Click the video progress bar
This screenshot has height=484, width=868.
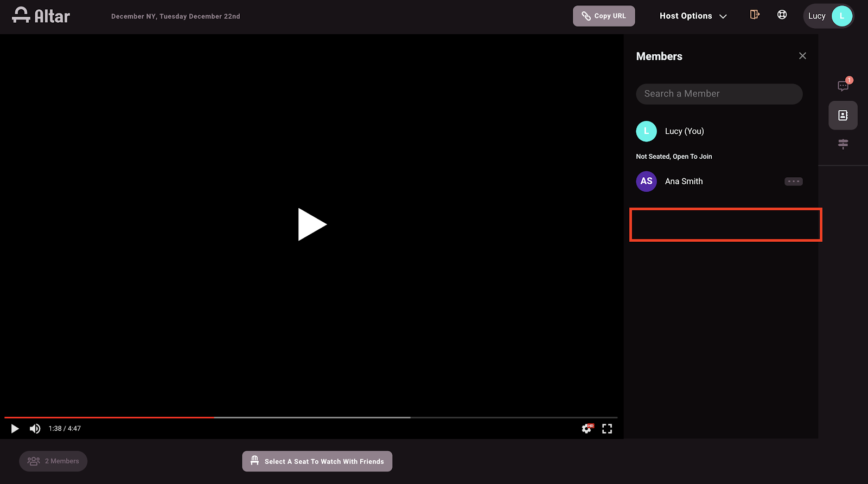[x=311, y=417]
